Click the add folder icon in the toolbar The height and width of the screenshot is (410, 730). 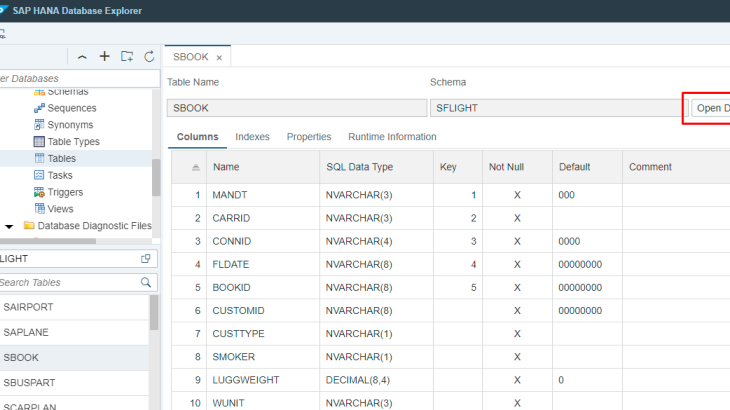click(127, 56)
